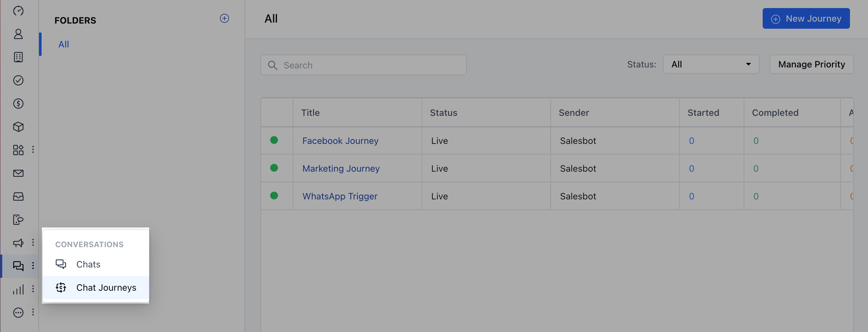Open the Status filter dropdown
Screen dimensions: 868x332
click(x=711, y=64)
